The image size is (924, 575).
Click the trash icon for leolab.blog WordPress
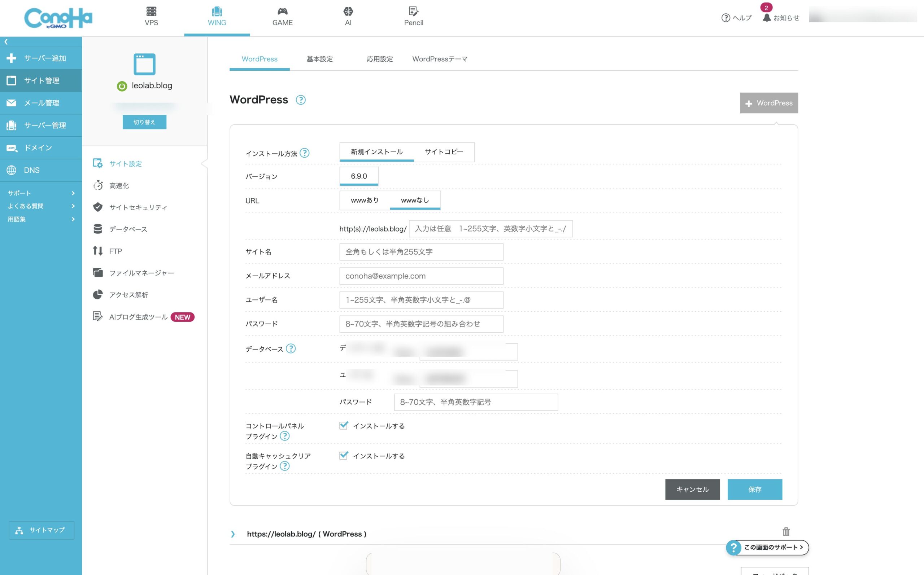(786, 531)
